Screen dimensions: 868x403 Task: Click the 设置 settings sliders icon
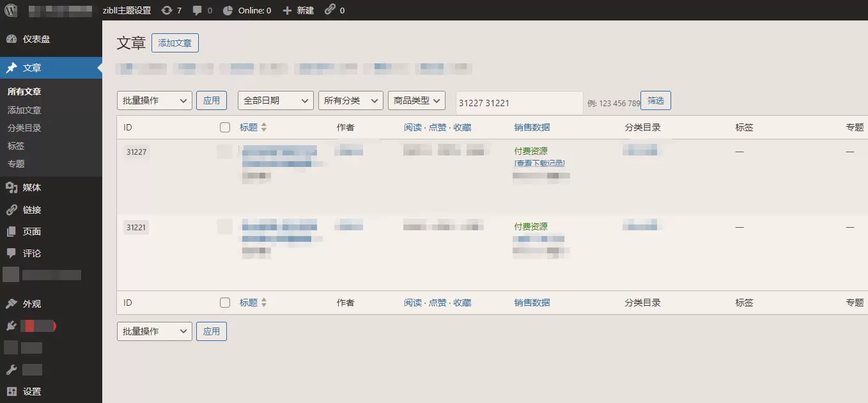click(12, 391)
